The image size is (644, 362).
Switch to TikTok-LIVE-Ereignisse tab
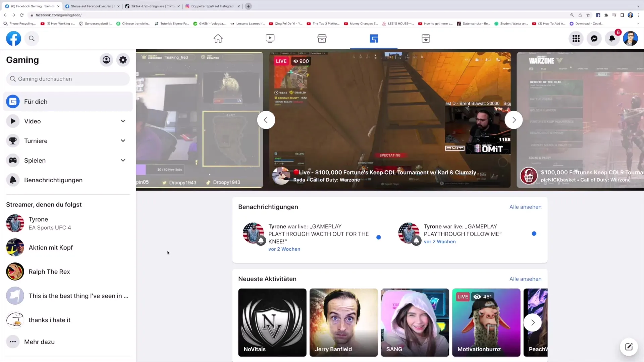(153, 6)
